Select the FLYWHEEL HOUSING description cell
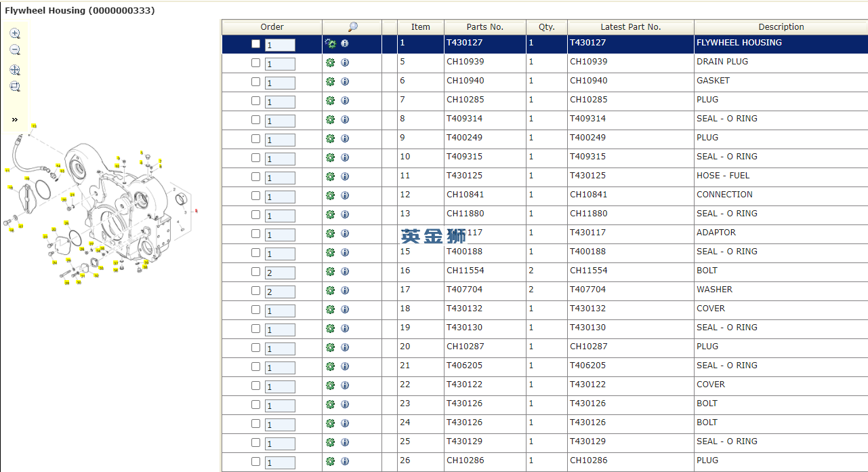This screenshot has width=868, height=472. (x=781, y=43)
